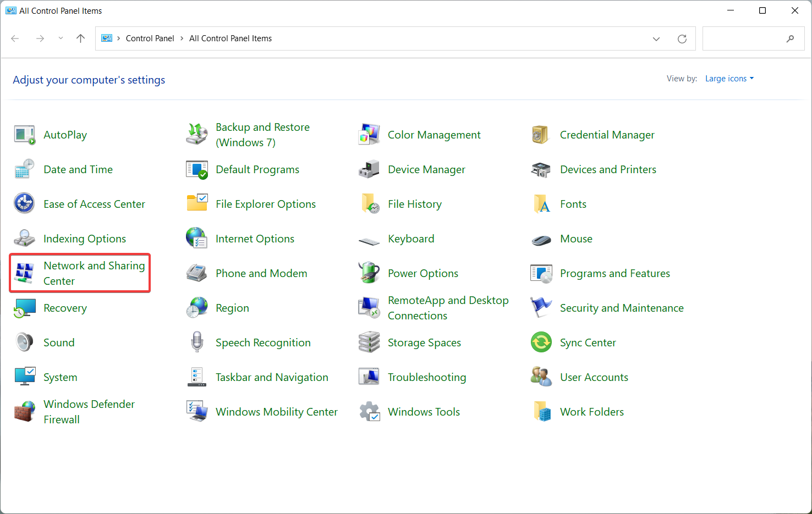Click All Control Panel Items breadcrumb

click(231, 38)
